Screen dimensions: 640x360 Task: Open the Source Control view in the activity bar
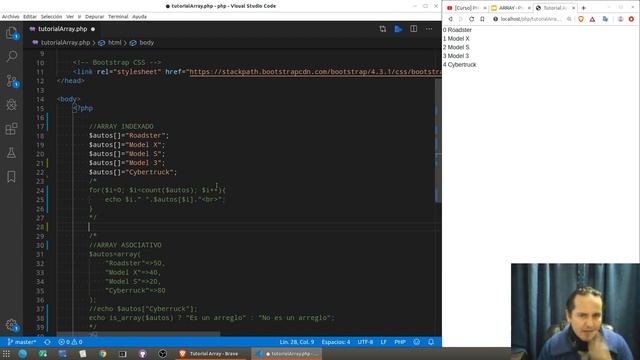(11, 80)
